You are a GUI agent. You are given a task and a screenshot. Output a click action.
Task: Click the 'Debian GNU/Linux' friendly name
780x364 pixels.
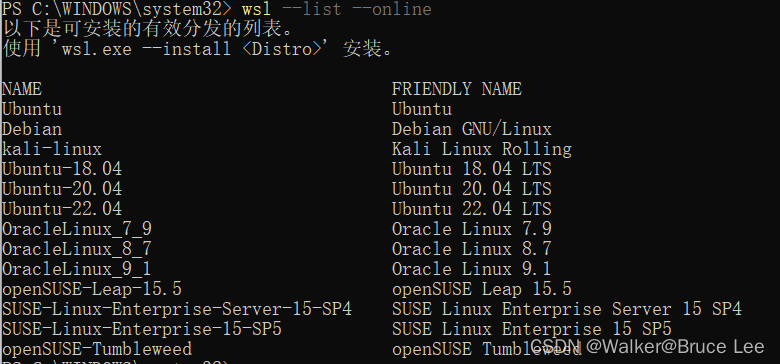click(x=472, y=129)
